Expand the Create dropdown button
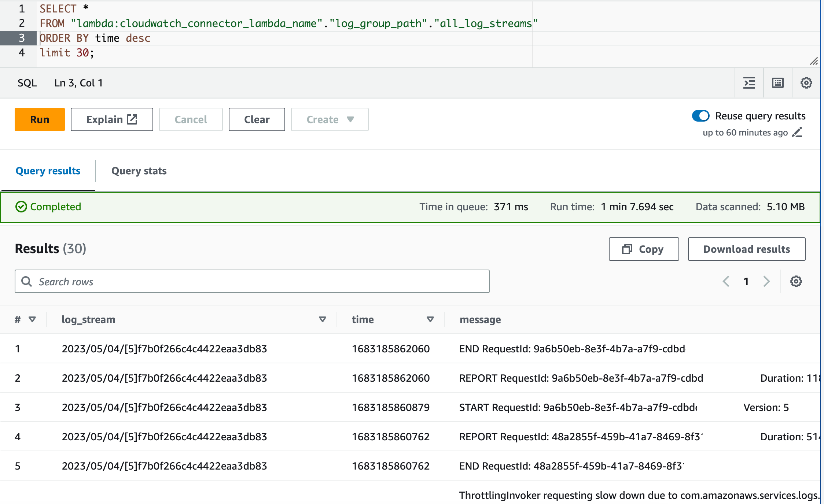The height and width of the screenshot is (504, 824). coord(330,119)
